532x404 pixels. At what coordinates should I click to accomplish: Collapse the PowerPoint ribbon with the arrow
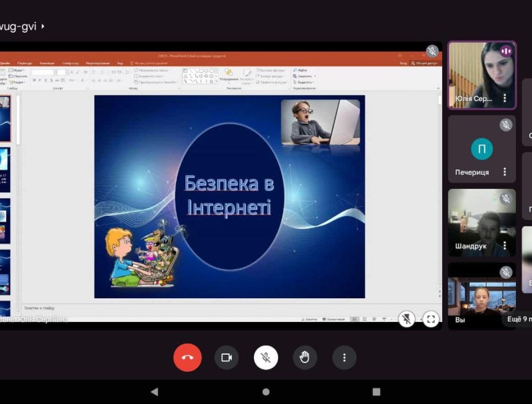pos(438,88)
